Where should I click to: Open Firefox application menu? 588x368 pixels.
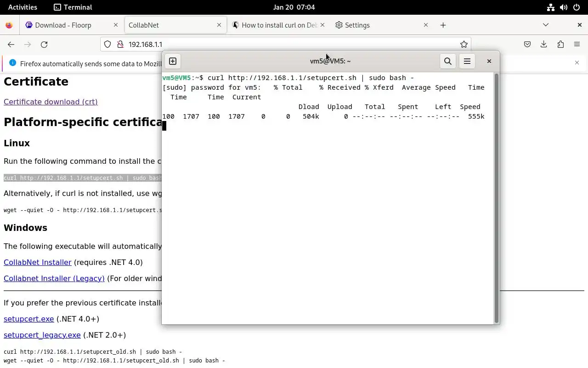[577, 44]
